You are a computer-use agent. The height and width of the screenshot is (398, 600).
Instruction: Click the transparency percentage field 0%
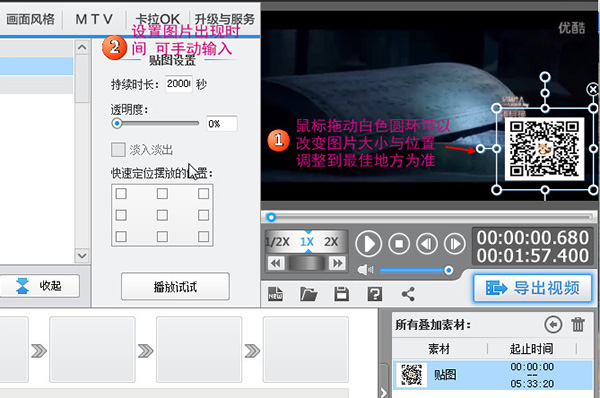point(222,124)
